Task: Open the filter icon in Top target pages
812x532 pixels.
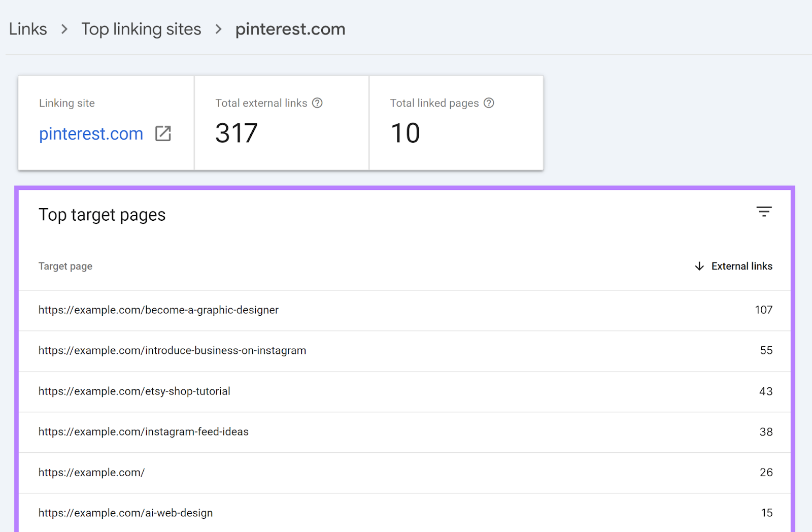Action: click(764, 212)
